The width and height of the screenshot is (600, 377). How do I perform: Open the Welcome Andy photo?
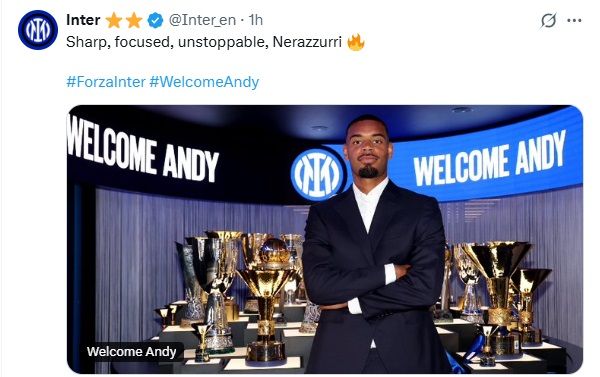[325, 239]
